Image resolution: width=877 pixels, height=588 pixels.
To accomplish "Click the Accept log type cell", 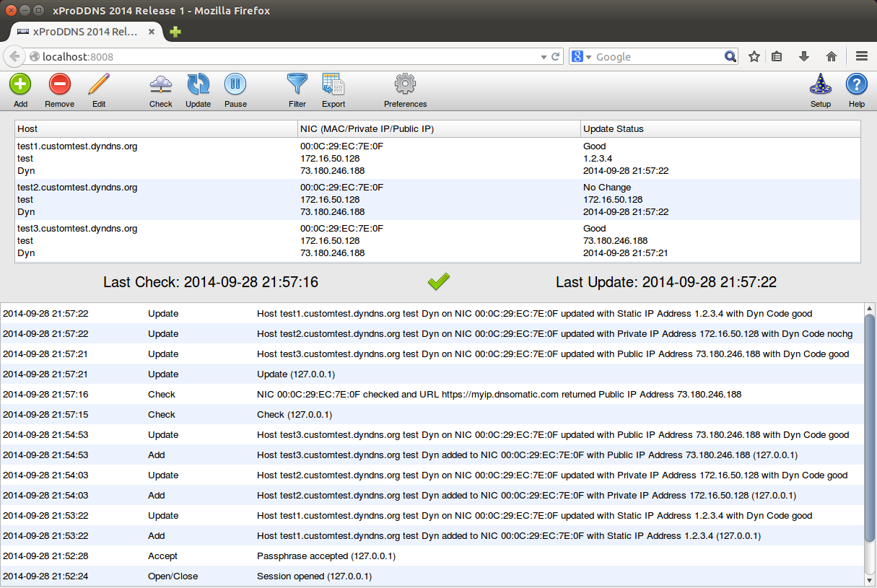I will pos(162,556).
